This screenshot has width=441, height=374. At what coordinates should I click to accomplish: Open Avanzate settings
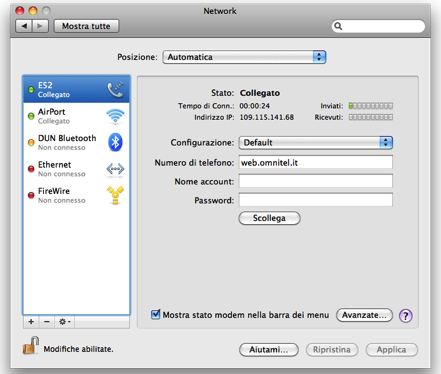364,315
